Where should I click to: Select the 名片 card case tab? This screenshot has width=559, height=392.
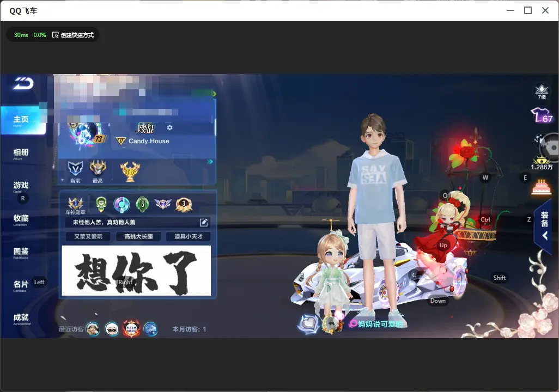pyautogui.click(x=21, y=285)
